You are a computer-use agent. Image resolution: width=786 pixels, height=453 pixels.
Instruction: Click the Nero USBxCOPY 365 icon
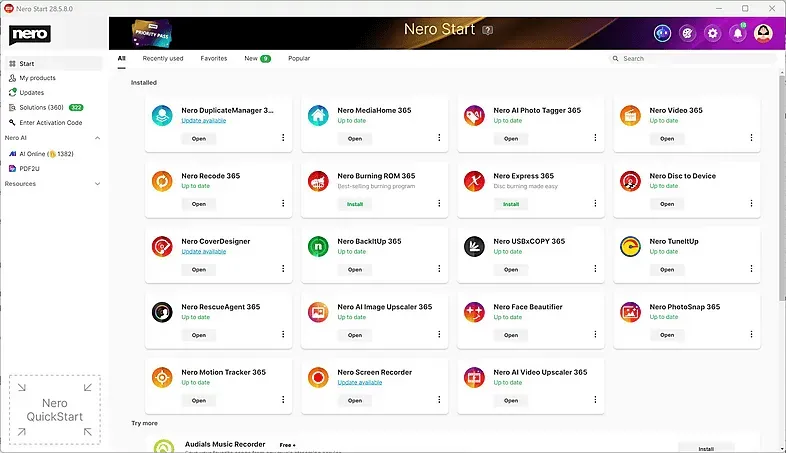[x=474, y=247]
